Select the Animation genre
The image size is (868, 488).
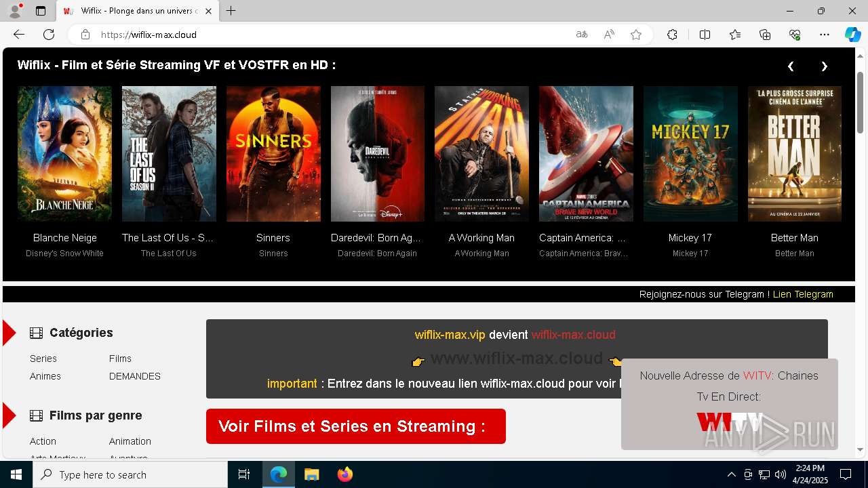(130, 441)
